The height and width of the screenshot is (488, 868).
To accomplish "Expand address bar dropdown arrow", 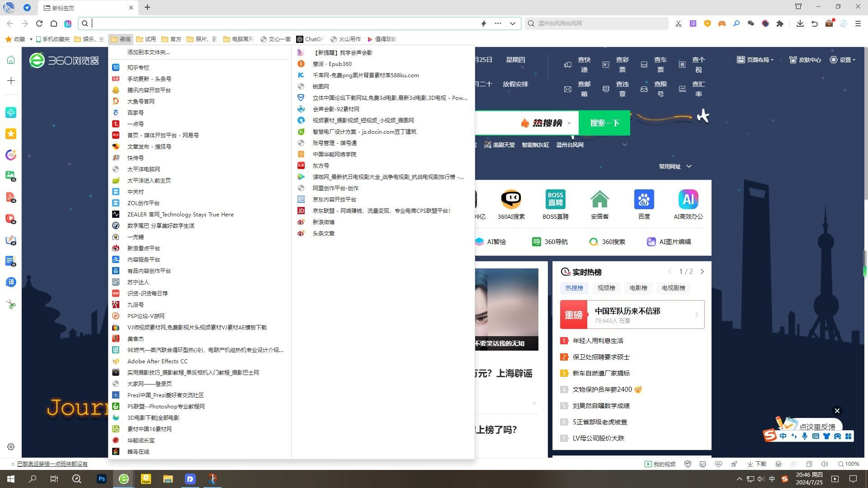I will click(513, 23).
